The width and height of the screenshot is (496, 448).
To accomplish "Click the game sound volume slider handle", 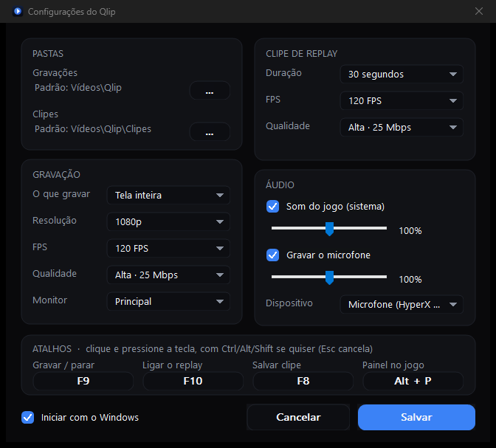I will click(329, 229).
